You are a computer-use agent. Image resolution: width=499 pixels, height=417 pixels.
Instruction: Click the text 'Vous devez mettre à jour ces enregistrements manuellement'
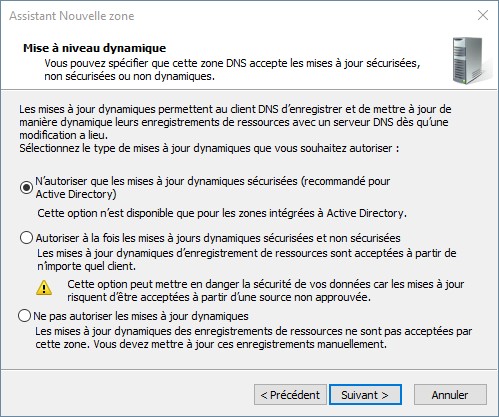click(x=240, y=344)
